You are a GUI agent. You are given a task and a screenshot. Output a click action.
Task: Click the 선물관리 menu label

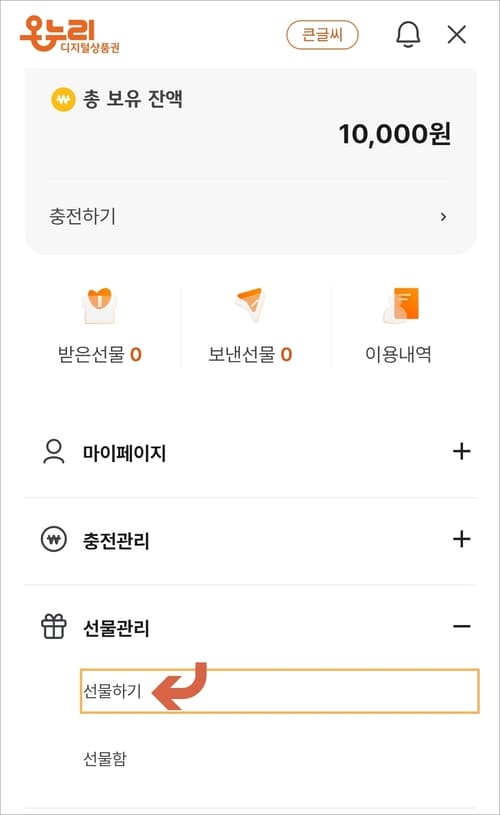point(116,627)
